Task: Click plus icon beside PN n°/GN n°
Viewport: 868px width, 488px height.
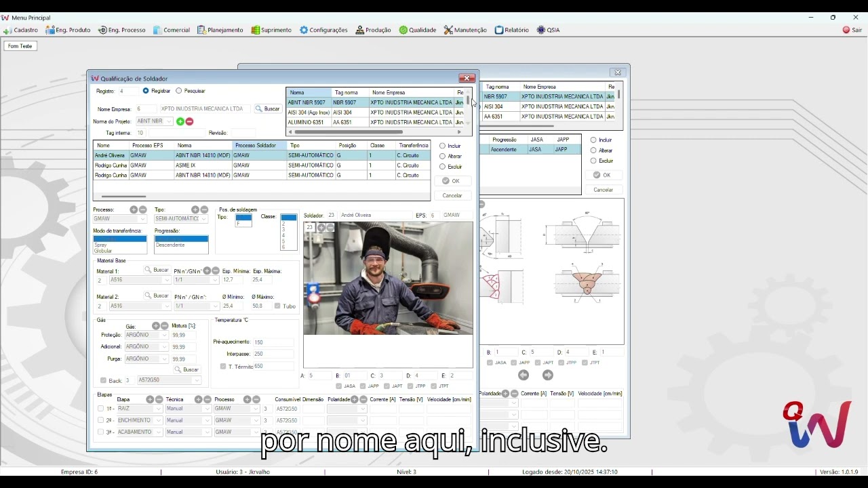Action: (x=207, y=270)
